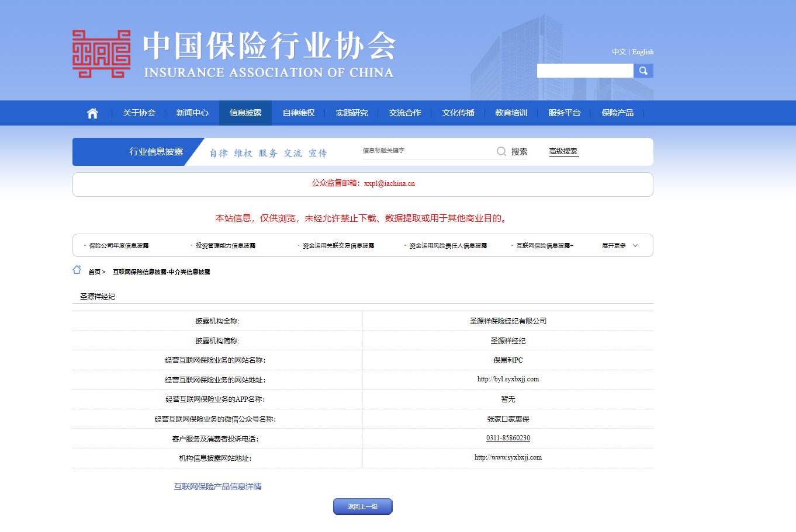Open the 交流合作 menu
The width and height of the screenshot is (796, 532).
[405, 113]
